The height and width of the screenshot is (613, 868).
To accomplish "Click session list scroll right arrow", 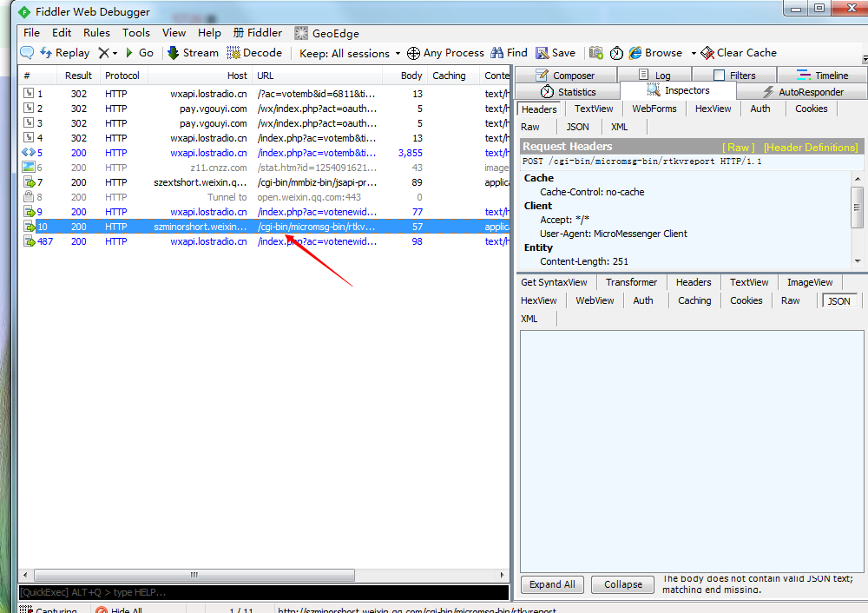I will (502, 576).
